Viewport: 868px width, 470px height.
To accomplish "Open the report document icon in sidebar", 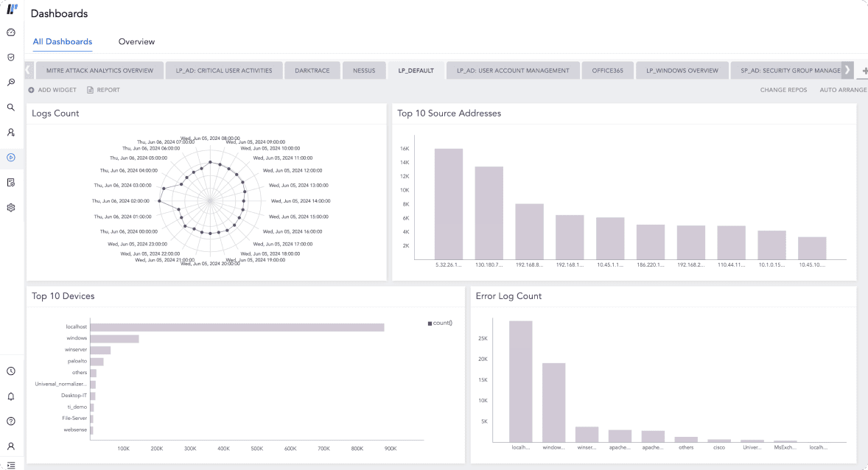I will pyautogui.click(x=11, y=182).
